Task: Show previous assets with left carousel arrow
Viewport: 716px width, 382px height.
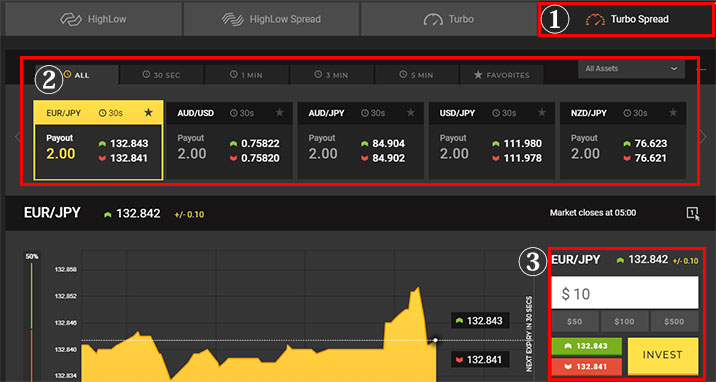Action: click(17, 137)
